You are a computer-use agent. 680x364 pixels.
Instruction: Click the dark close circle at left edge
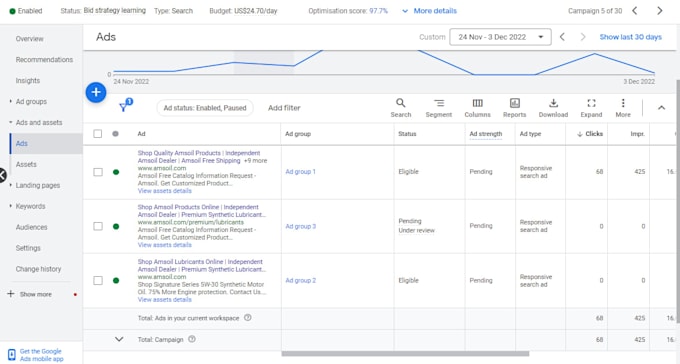[2, 175]
